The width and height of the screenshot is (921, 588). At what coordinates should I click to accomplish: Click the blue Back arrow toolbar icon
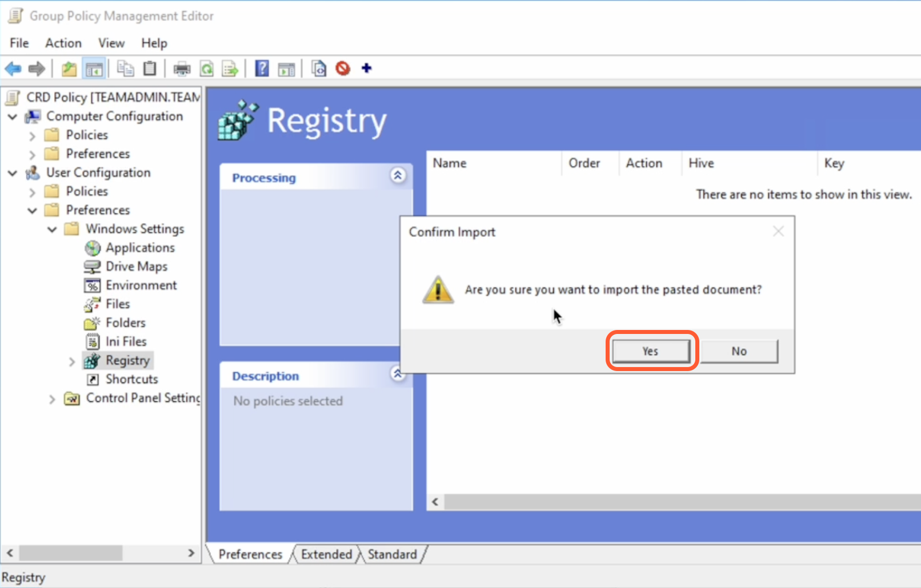pyautogui.click(x=13, y=69)
